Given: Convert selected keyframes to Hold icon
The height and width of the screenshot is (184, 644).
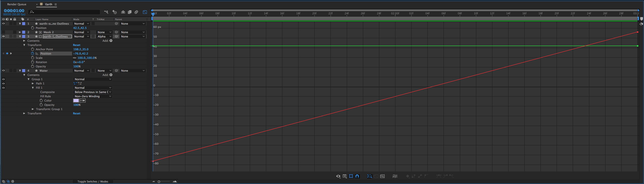Looking at the screenshot, I should 414,176.
